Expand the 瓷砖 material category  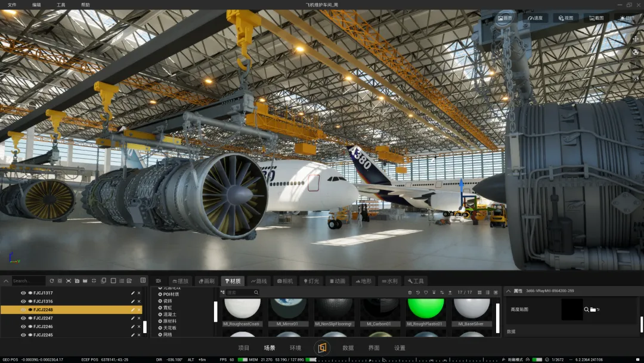[x=160, y=301]
